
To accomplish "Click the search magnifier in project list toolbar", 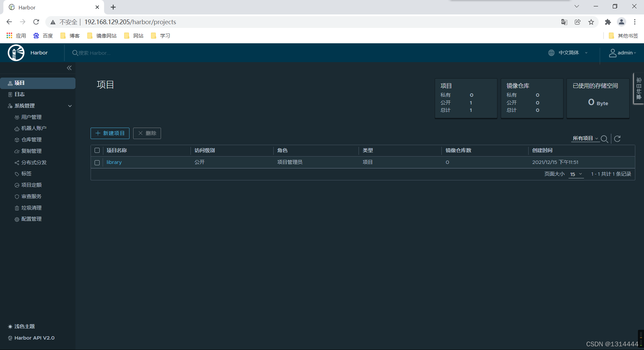I will point(604,139).
